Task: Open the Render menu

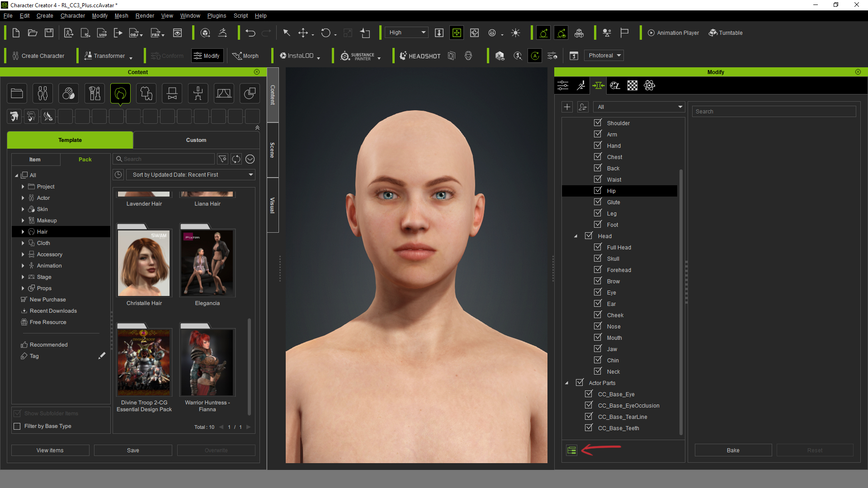Action: point(145,16)
